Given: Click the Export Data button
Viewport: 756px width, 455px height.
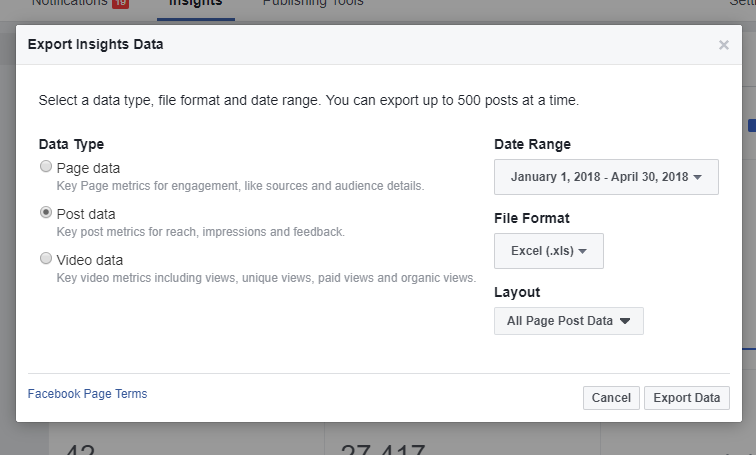Looking at the screenshot, I should pos(686,398).
